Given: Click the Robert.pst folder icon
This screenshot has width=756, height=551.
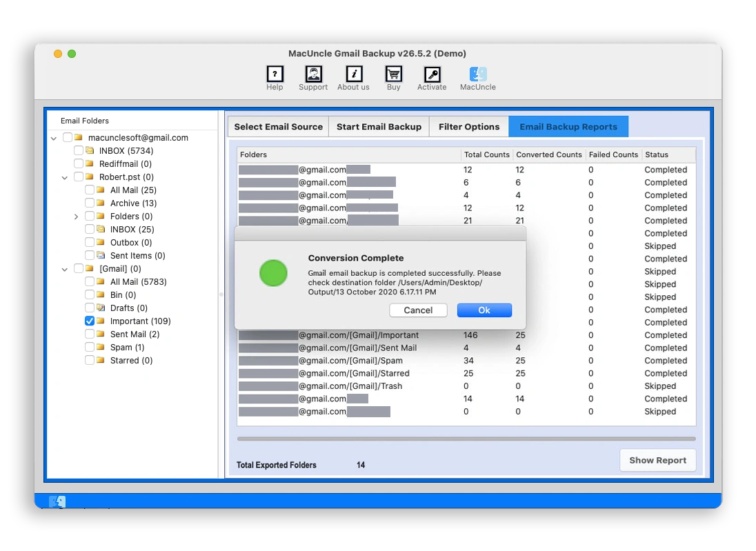Looking at the screenshot, I should (x=89, y=177).
